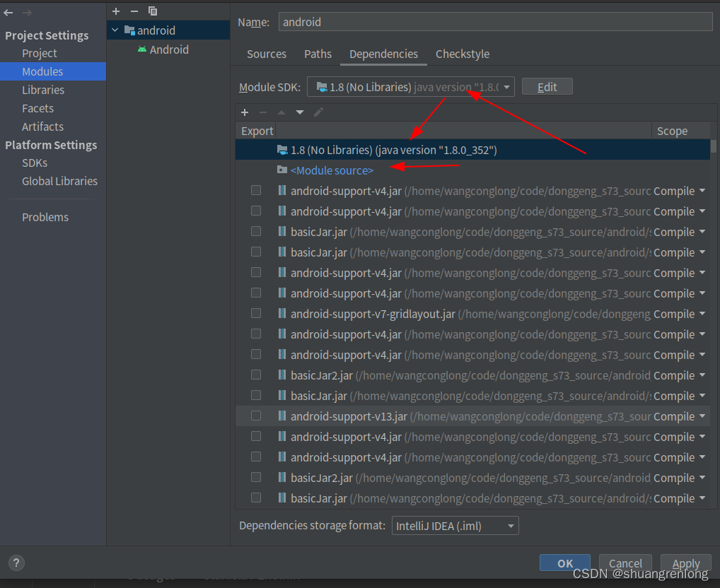Enable Export for android-support-v7-gridlayout.jar
The image size is (720, 588).
click(256, 313)
